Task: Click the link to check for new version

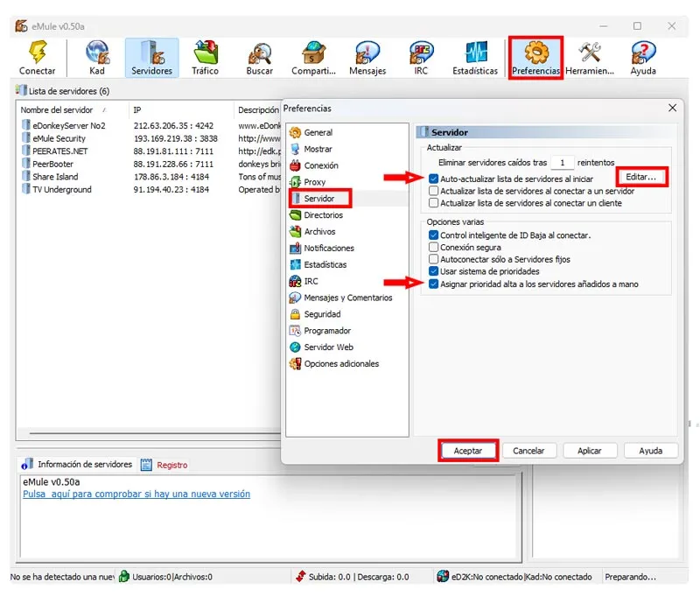Action: [x=136, y=494]
